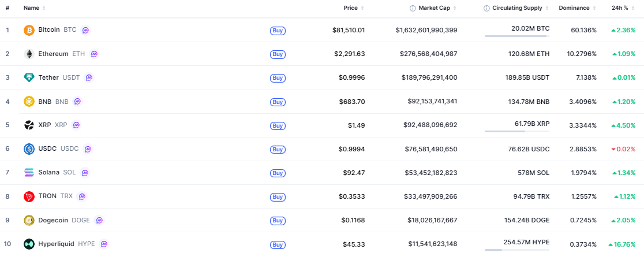Click BNB dominance value 3.4096%
This screenshot has width=644, height=253.
[x=583, y=101]
